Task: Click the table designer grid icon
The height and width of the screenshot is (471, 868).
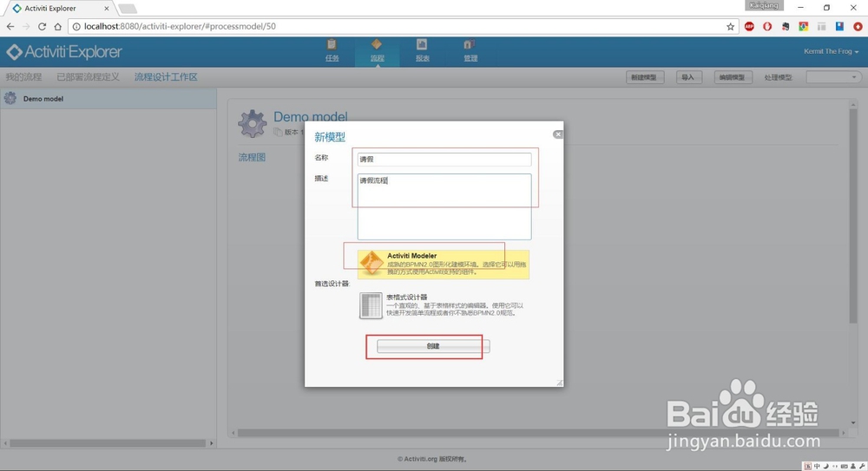Action: click(371, 305)
